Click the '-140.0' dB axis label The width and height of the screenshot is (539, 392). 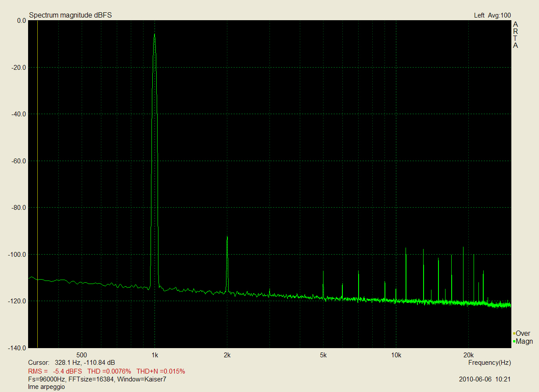[18, 348]
